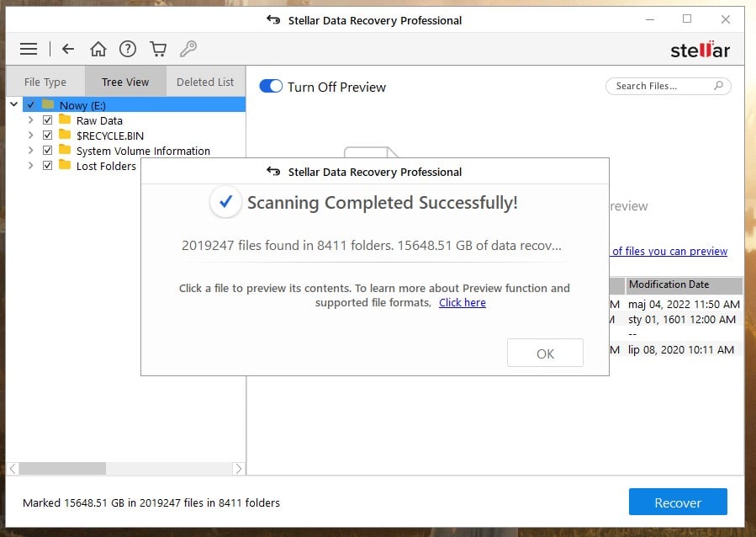This screenshot has width=756, height=537.
Task: Click the '2019247 files found' summary text
Action: [371, 246]
